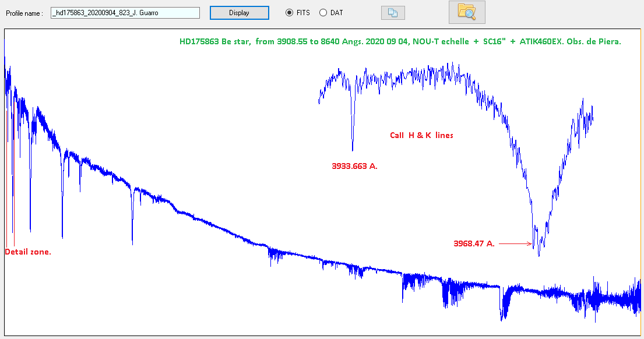Image resolution: width=644 pixels, height=339 pixels.
Task: Click the minimum of the inset H line trough
Action: (539, 254)
